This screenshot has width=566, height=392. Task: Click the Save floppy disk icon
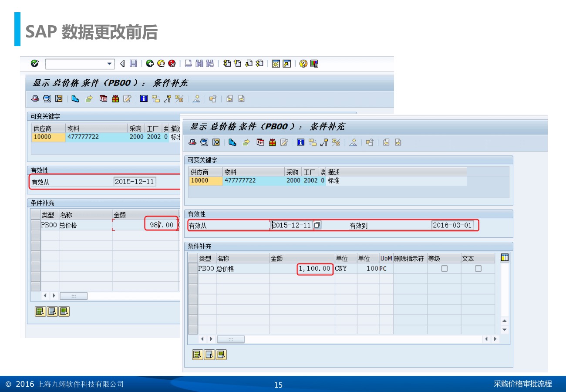click(133, 64)
